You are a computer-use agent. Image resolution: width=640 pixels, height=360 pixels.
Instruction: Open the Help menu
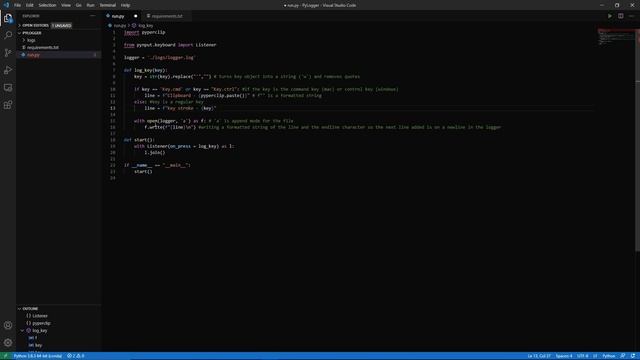(x=125, y=5)
